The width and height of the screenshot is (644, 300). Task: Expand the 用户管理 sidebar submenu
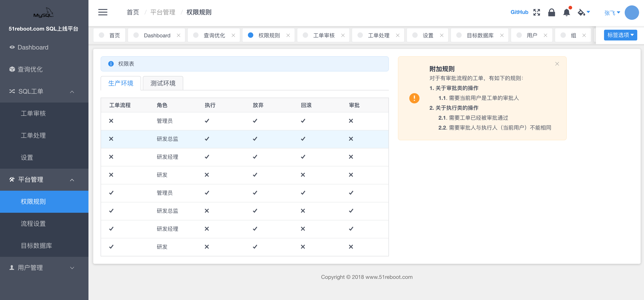tap(72, 268)
